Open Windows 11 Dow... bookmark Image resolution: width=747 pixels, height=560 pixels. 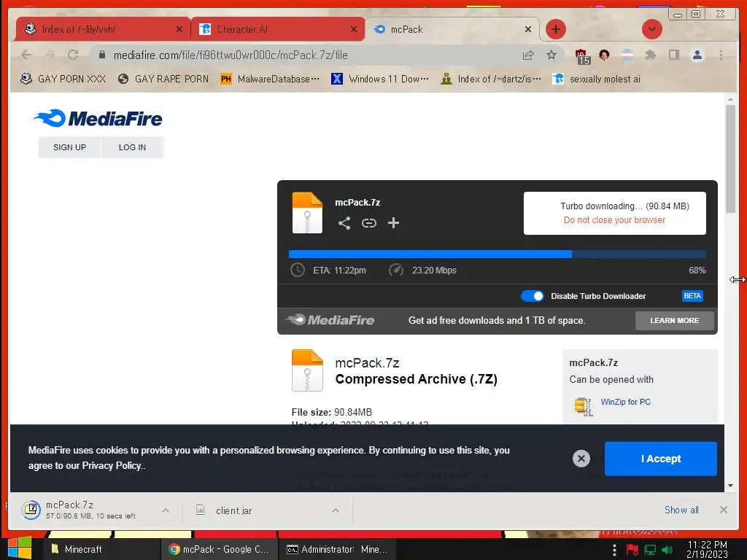380,79
